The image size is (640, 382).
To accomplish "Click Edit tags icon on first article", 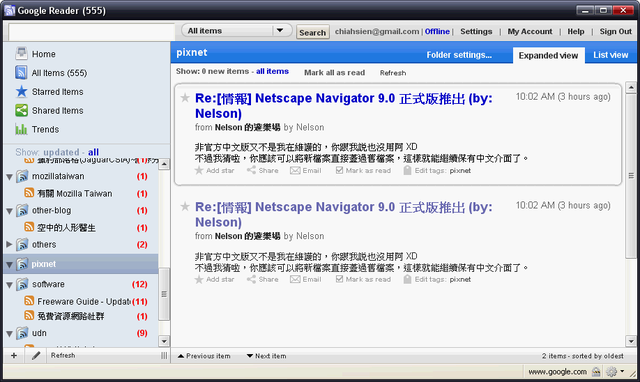I will [407, 170].
